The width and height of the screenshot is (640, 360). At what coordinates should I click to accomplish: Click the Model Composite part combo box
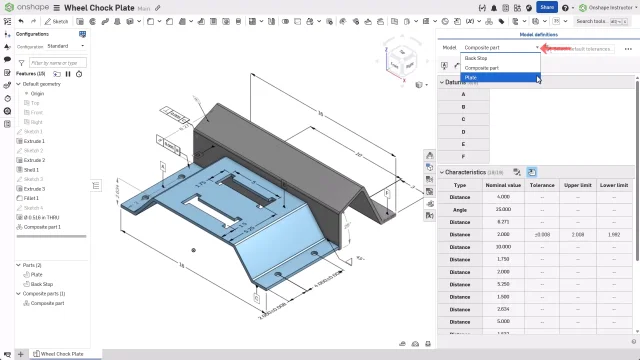pyautogui.click(x=501, y=48)
